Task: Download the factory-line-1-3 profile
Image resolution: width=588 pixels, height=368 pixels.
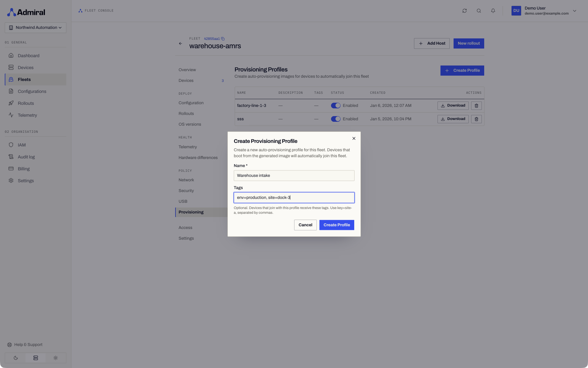Action: tap(453, 106)
